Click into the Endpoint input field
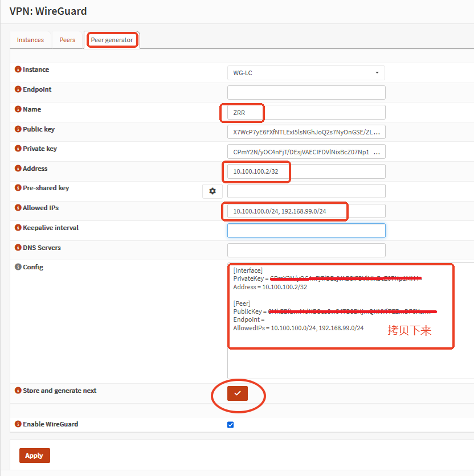 [x=306, y=92]
